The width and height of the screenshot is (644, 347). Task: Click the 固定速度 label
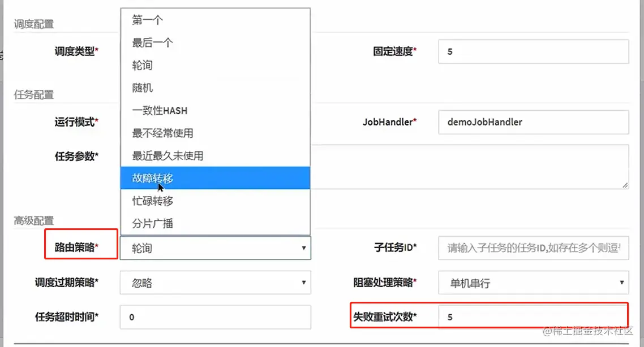point(394,51)
